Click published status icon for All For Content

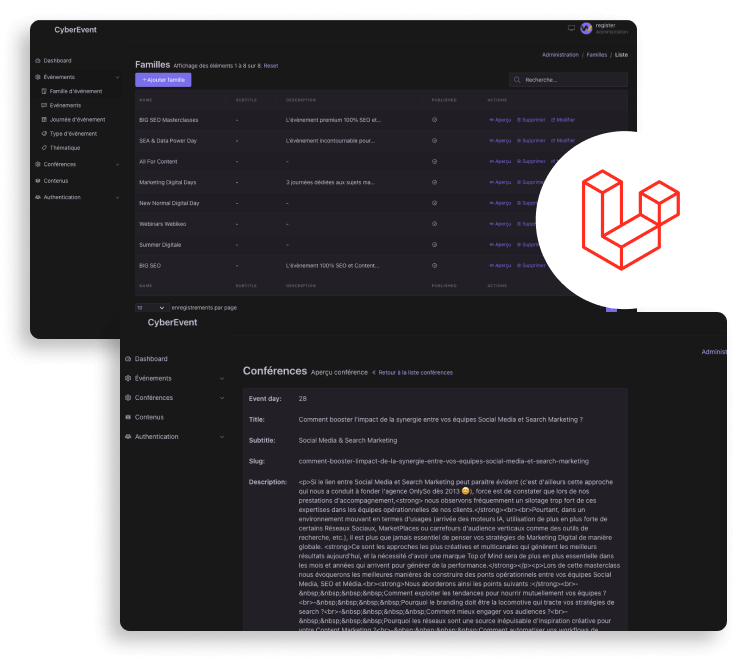click(x=434, y=162)
